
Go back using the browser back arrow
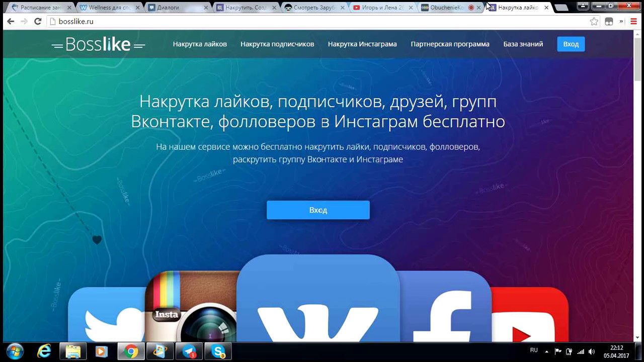point(11,22)
